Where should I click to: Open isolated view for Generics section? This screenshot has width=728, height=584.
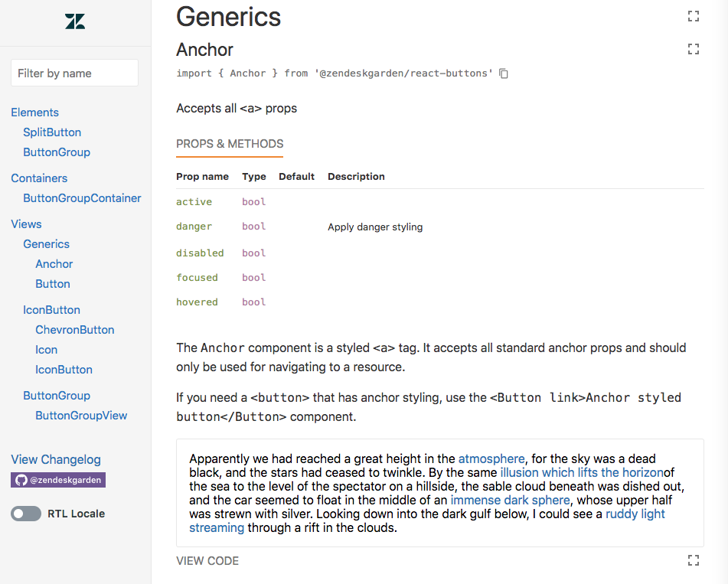[x=694, y=16]
